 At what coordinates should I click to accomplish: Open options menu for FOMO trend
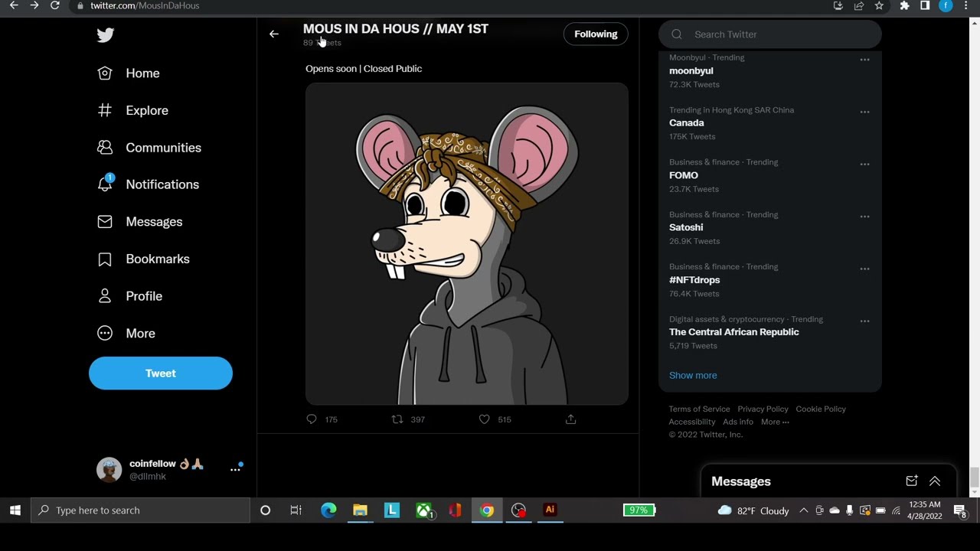(864, 164)
